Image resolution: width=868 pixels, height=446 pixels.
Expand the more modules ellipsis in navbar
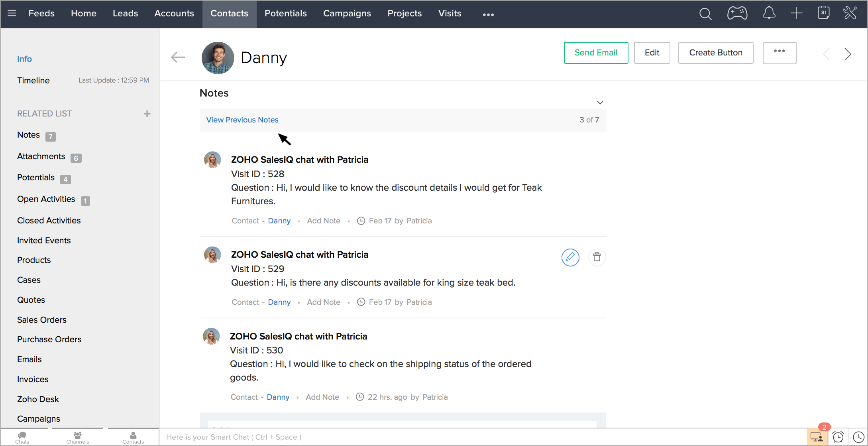488,14
